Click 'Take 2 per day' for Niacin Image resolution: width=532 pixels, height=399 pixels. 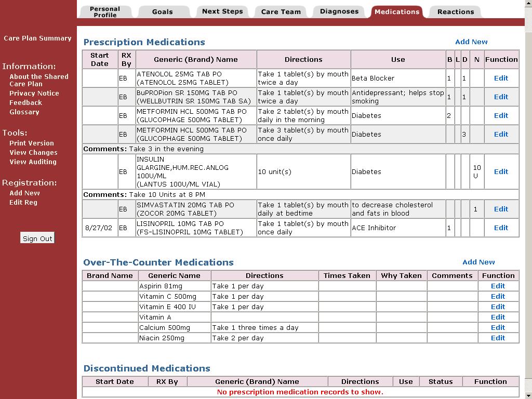click(238, 338)
